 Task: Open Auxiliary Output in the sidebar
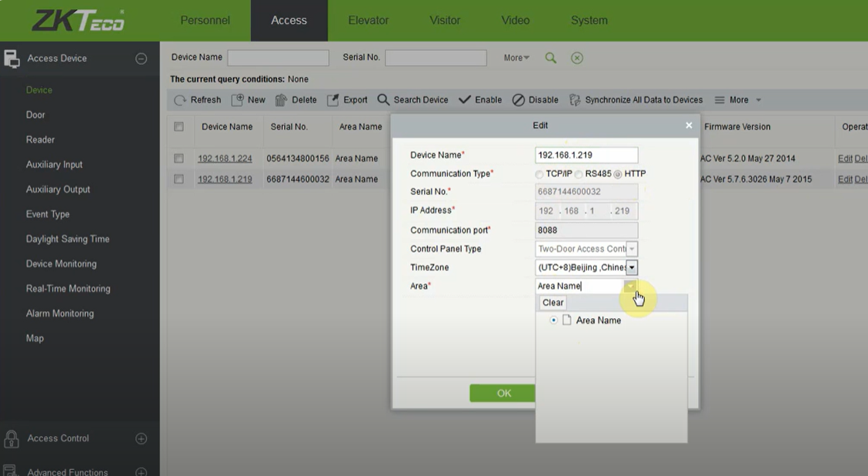(x=58, y=189)
